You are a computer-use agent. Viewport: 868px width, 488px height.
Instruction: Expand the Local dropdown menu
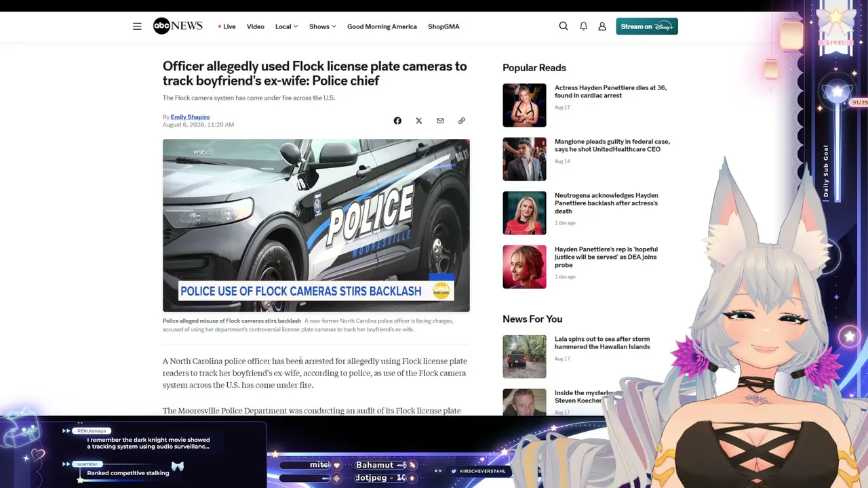point(286,26)
